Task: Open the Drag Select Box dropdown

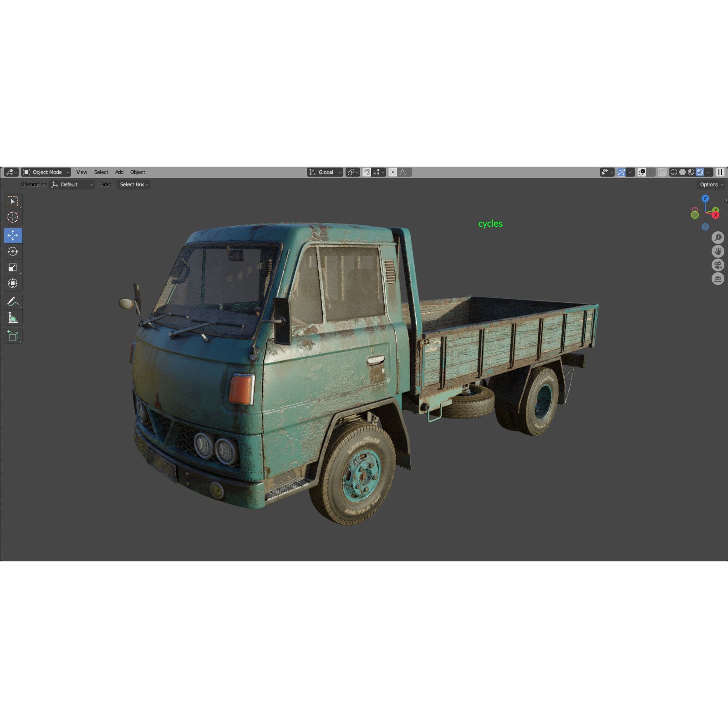Action: [133, 184]
